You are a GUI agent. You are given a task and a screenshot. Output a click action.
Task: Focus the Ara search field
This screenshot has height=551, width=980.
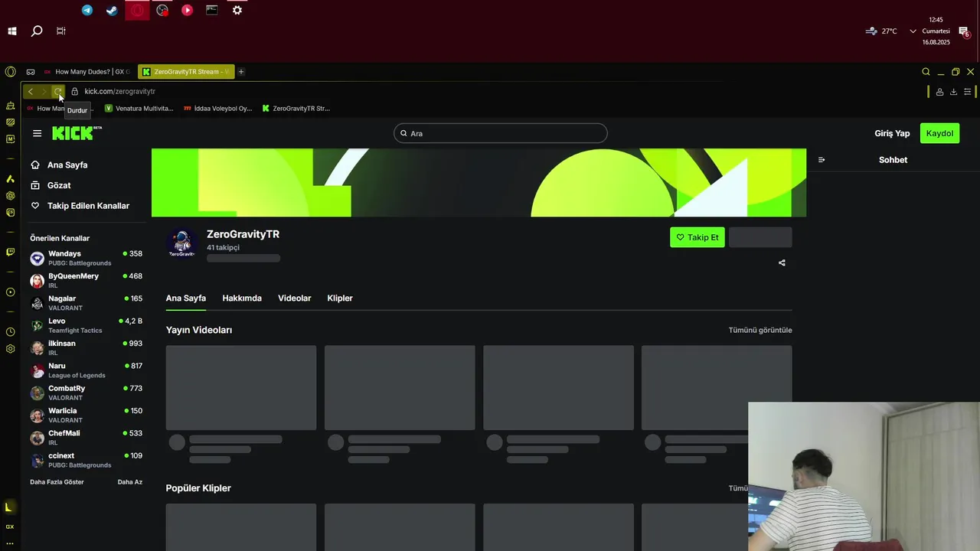tap(501, 133)
